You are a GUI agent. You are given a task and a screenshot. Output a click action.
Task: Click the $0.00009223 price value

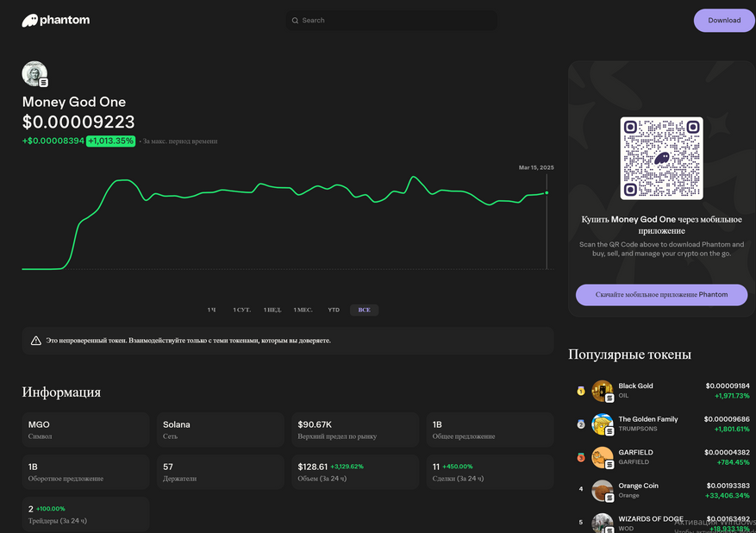coord(78,122)
